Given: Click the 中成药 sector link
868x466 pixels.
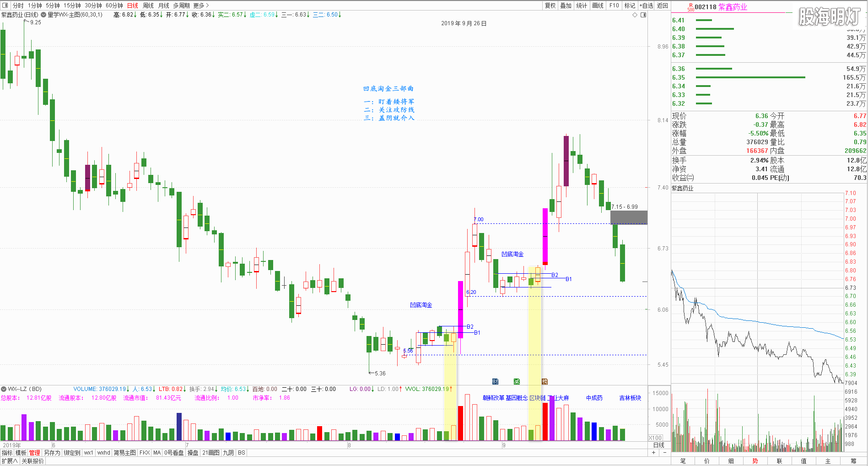Looking at the screenshot, I should tap(594, 398).
